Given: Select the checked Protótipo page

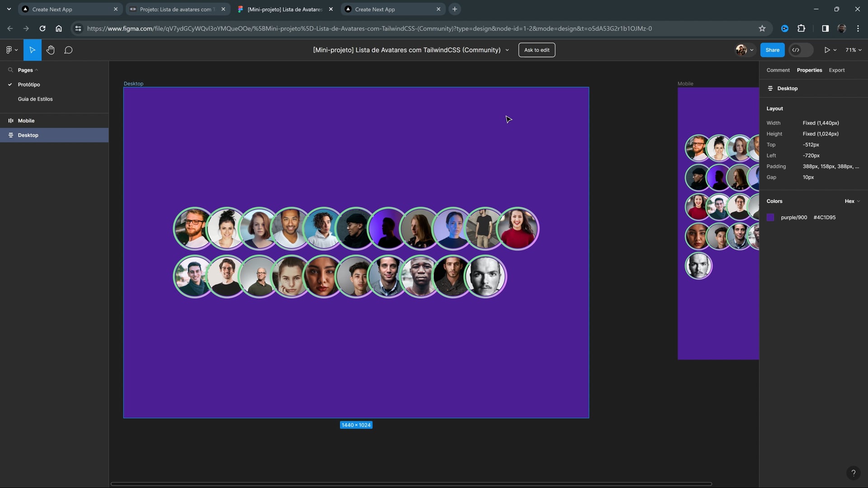Looking at the screenshot, I should [x=29, y=84].
